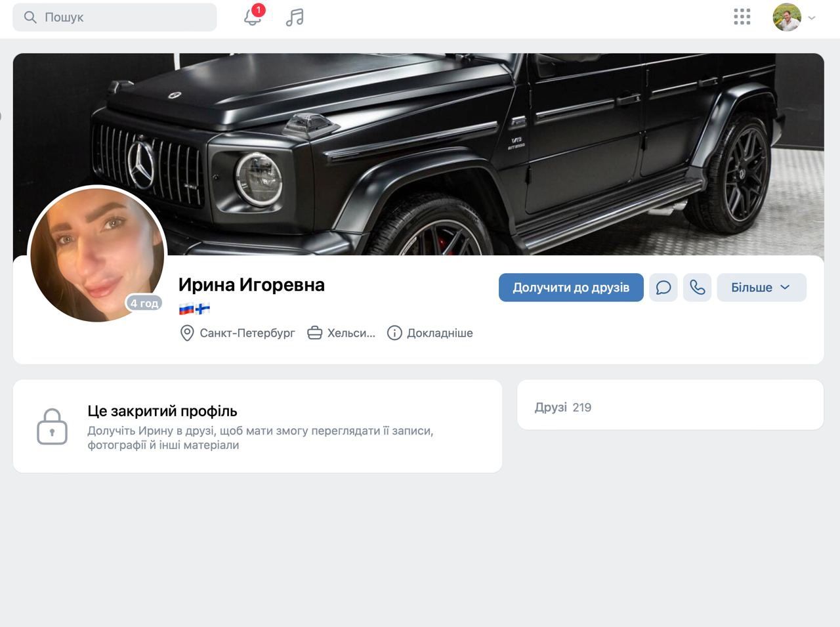Screen dimensions: 840x627
Task: Open Докладніше profile details
Action: point(430,333)
